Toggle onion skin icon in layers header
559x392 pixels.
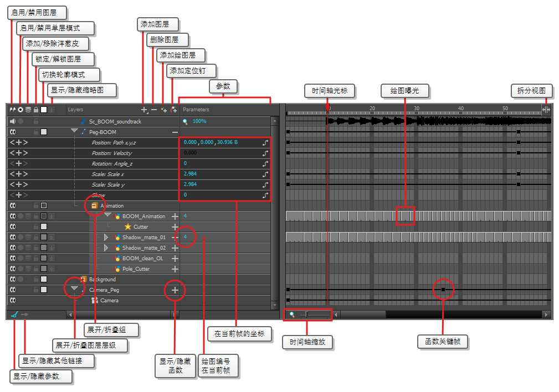[28, 110]
